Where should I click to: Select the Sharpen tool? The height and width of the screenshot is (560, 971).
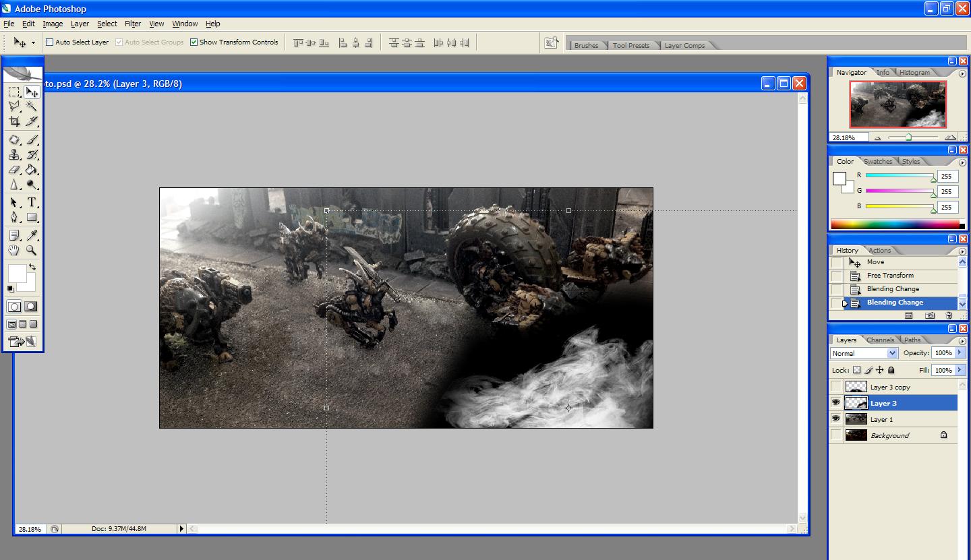pos(14,185)
